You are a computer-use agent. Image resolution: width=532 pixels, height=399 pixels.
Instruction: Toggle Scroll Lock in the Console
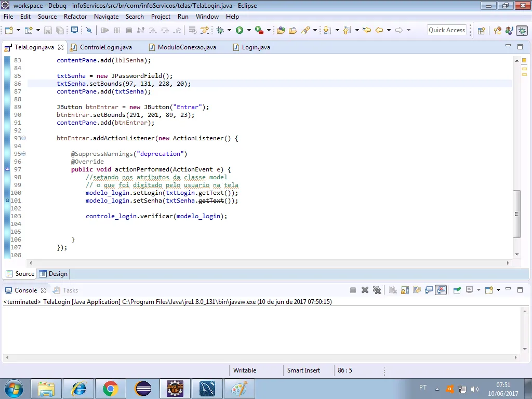pyautogui.click(x=404, y=290)
